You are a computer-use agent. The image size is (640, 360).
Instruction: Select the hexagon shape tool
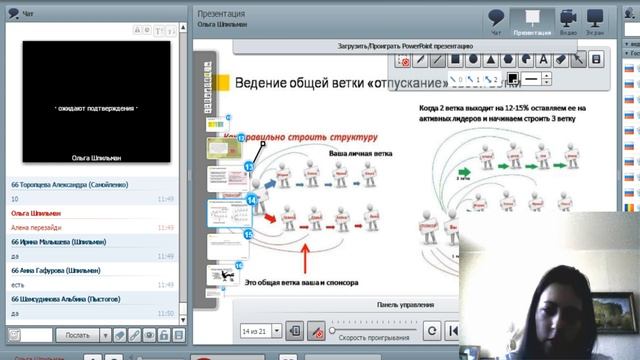(508, 60)
